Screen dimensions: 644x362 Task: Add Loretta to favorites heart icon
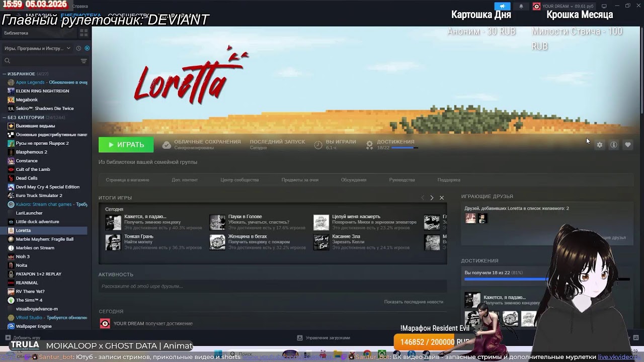tap(628, 145)
